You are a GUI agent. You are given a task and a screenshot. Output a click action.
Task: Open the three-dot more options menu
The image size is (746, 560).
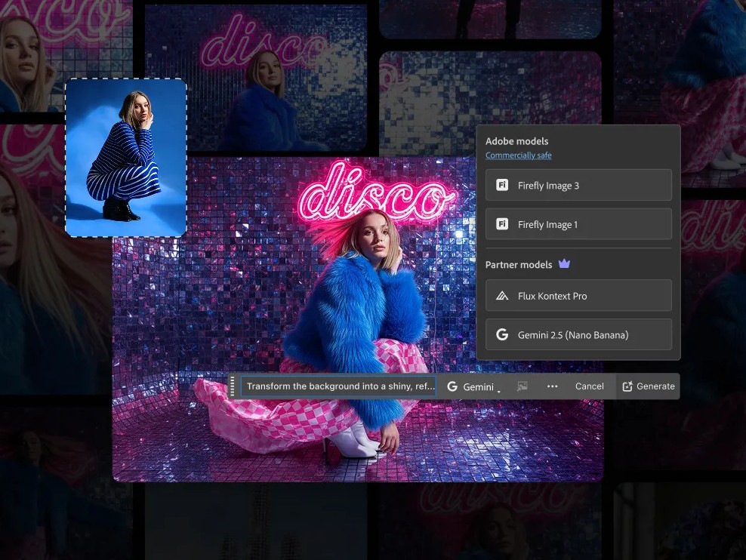[x=553, y=386]
